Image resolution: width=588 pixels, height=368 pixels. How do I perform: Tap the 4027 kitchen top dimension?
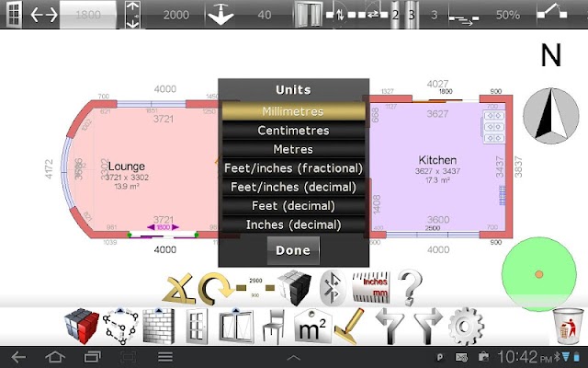437,84
